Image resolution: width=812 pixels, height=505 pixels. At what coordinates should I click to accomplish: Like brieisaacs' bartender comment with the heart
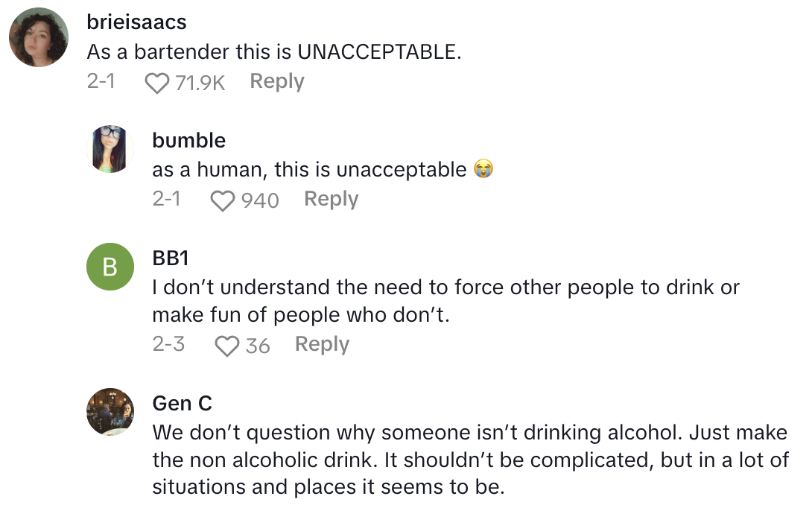click(157, 82)
